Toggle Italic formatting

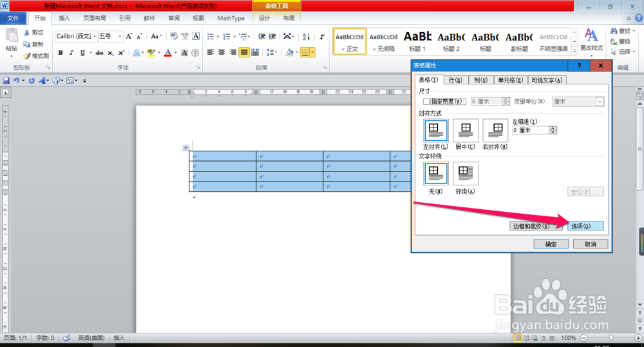coord(71,53)
